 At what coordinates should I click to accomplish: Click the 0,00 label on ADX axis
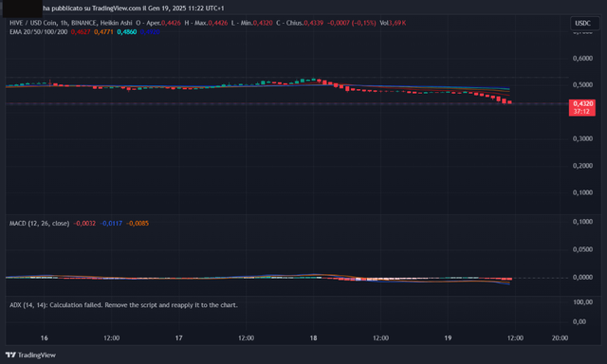579,322
